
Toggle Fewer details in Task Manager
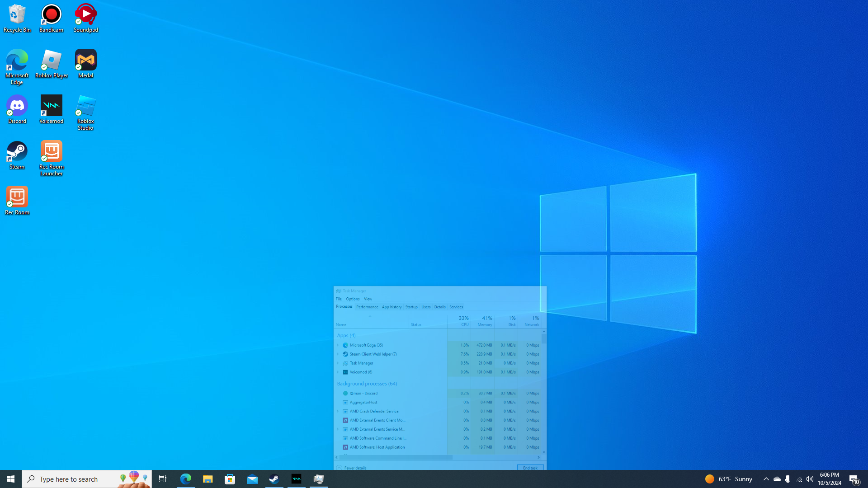pyautogui.click(x=352, y=468)
